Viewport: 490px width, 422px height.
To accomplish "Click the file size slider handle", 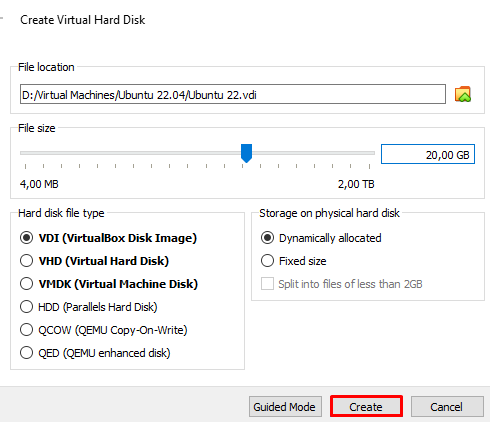I will point(246,153).
